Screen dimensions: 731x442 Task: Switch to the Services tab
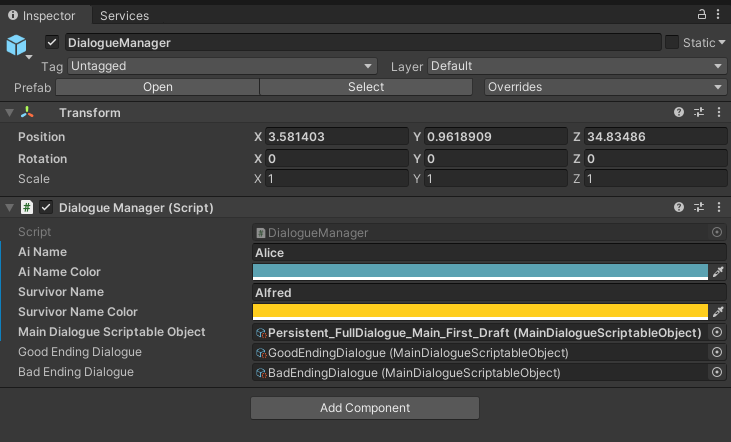pyautogui.click(x=124, y=15)
